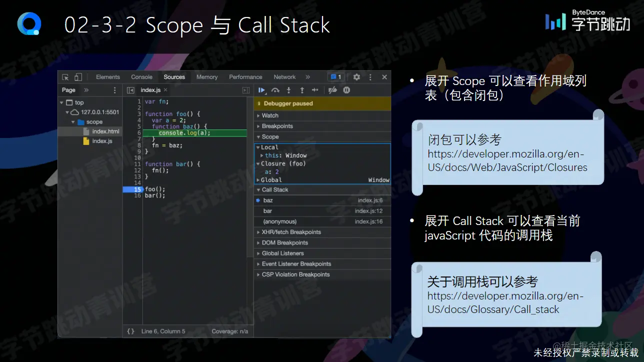Open the index.js:6 source location link
Image resolution: width=644 pixels, height=362 pixels.
tap(370, 200)
